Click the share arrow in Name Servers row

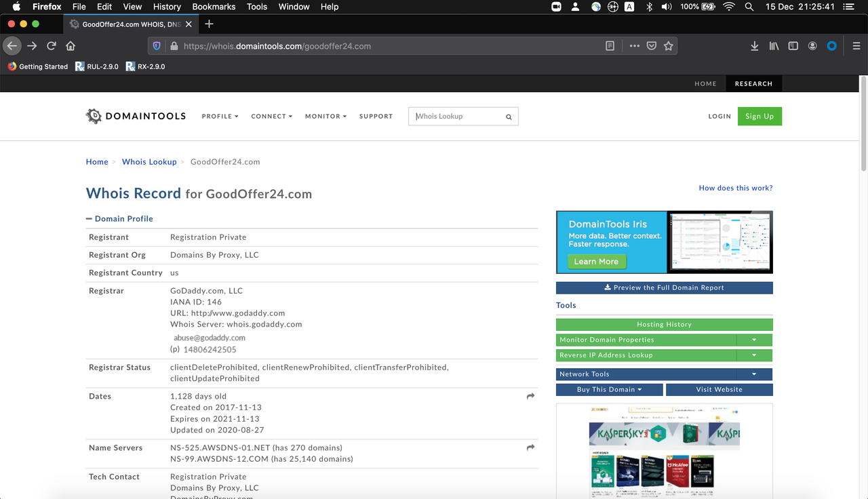click(x=530, y=447)
